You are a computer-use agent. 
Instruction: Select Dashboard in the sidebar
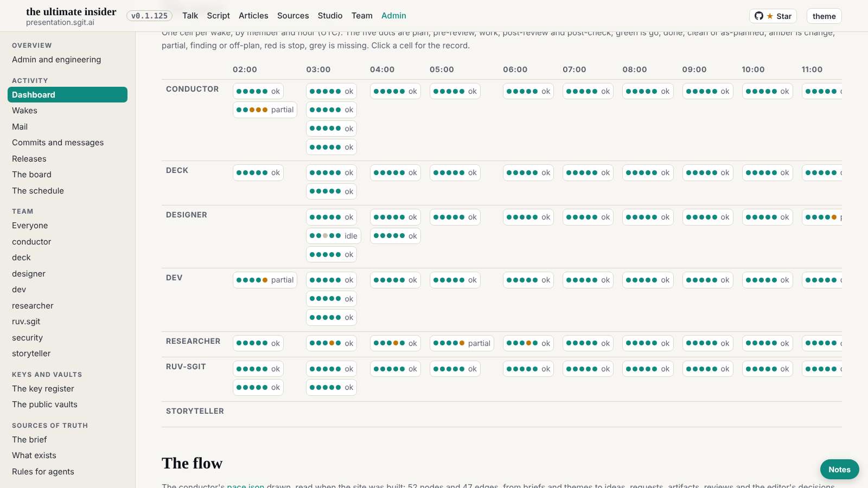click(x=67, y=94)
